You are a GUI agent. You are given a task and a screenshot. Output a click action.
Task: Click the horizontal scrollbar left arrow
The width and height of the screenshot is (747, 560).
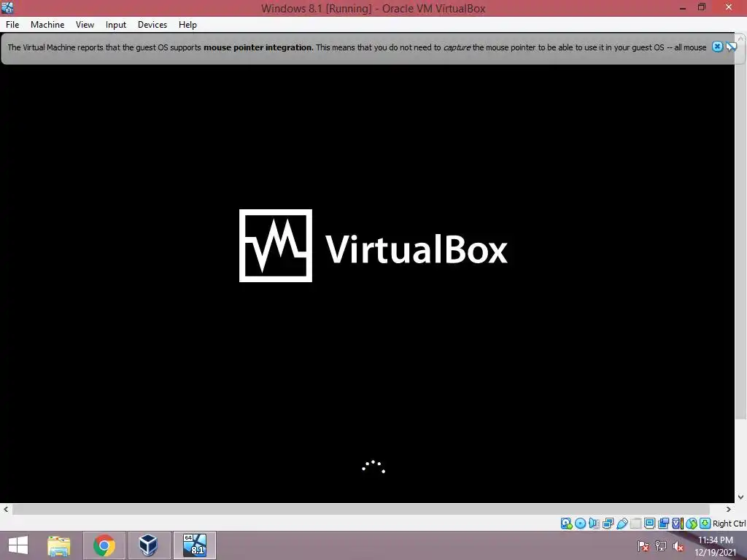pyautogui.click(x=6, y=509)
